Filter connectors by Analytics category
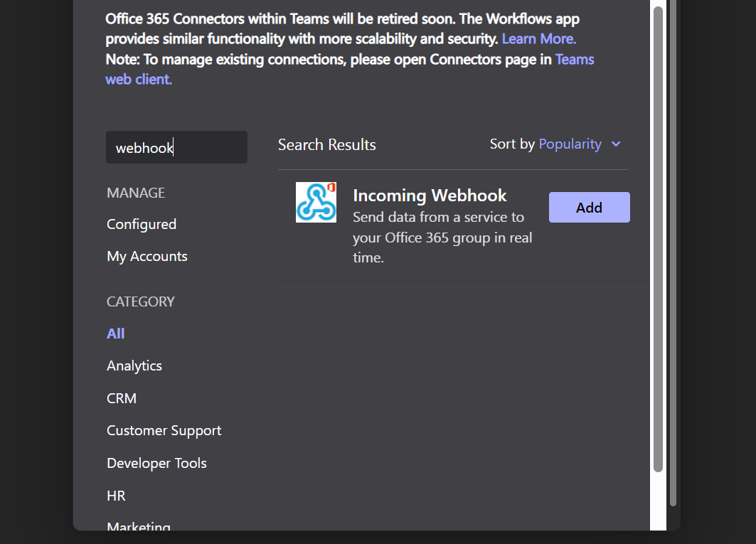 pos(134,365)
